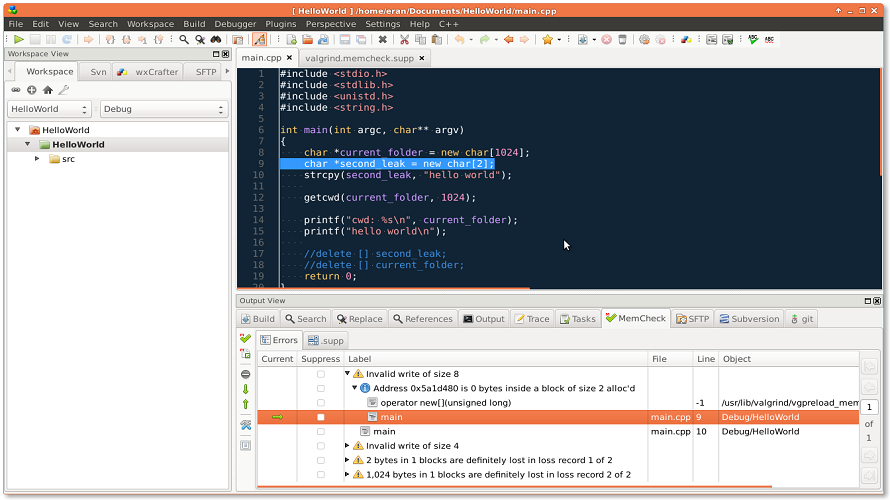Switch to the Subversion output tab
Image resolution: width=890 pixels, height=500 pixels.
(x=749, y=319)
